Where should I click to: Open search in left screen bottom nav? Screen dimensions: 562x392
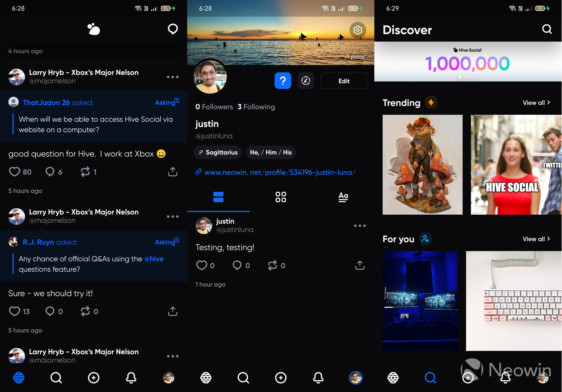(x=56, y=378)
